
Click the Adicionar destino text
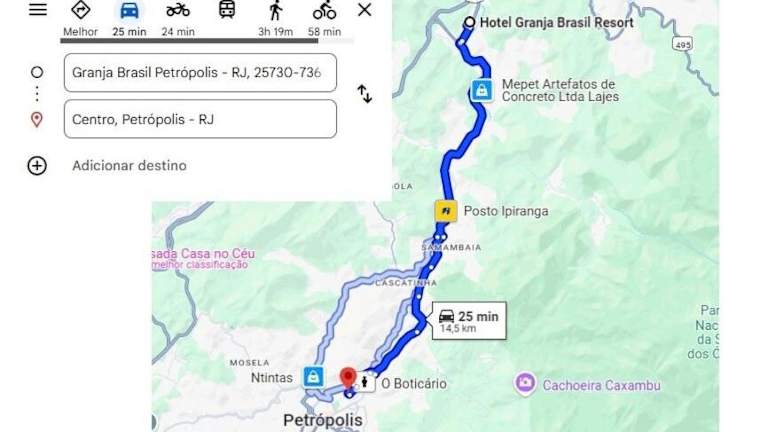click(x=129, y=166)
